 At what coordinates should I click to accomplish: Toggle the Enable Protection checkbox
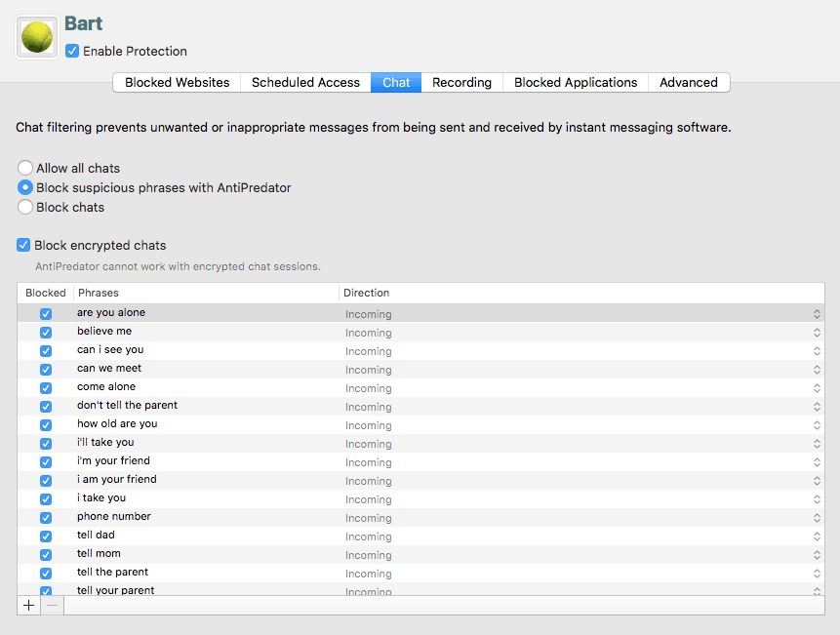pyautogui.click(x=72, y=51)
